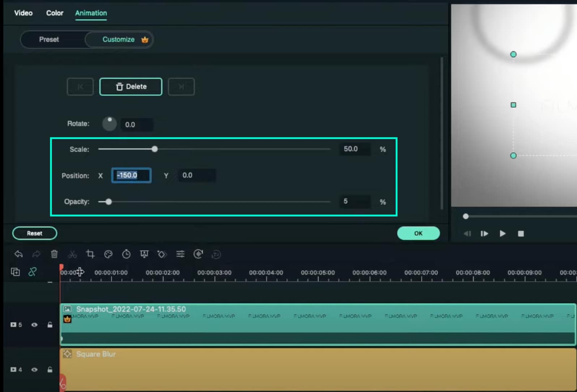Click track 5 video icon
Viewport: 577px width, 392px height.
(13, 325)
